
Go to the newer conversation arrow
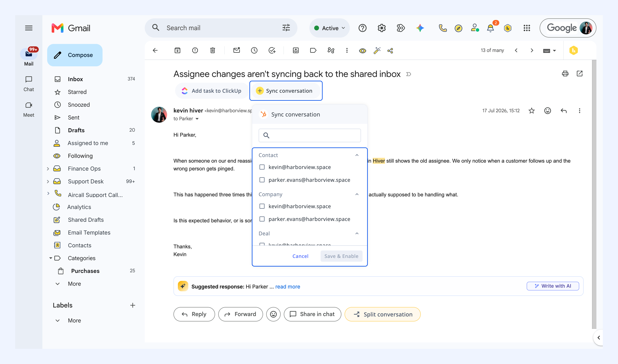[x=516, y=51]
